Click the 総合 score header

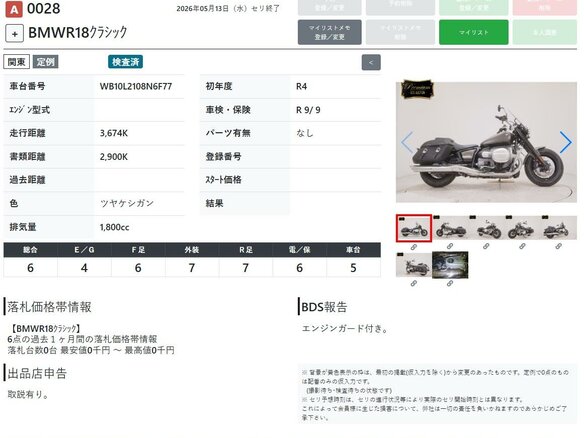point(31,250)
